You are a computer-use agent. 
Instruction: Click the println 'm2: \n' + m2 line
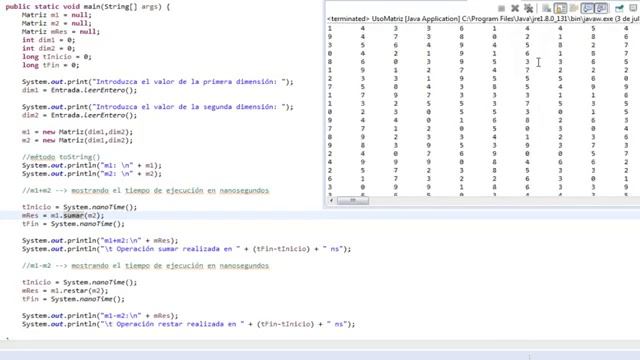coord(92,173)
